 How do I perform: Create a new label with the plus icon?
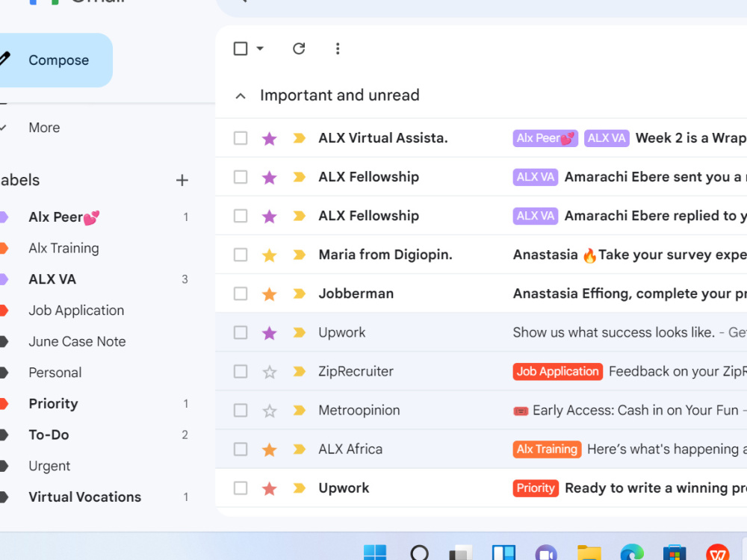[182, 180]
